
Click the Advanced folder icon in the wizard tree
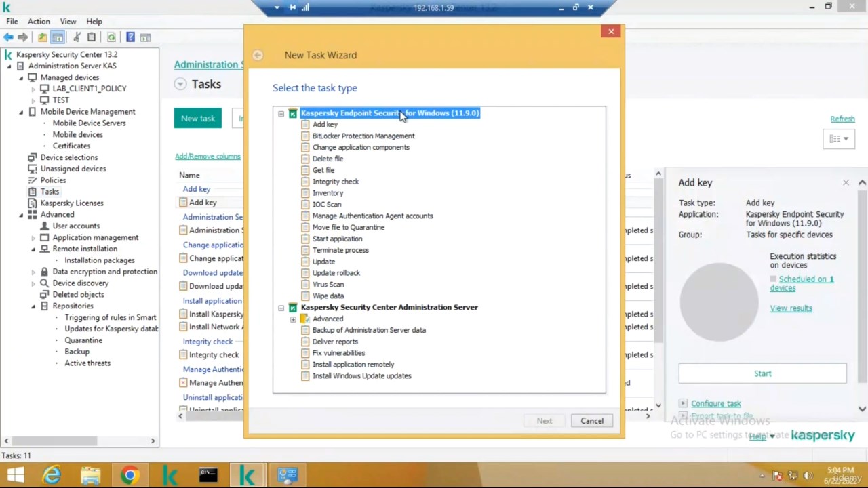pyautogui.click(x=305, y=319)
